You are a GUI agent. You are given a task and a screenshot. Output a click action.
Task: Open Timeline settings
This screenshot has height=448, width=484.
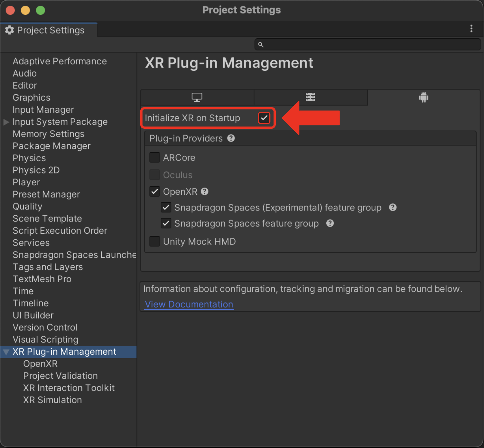(x=31, y=303)
